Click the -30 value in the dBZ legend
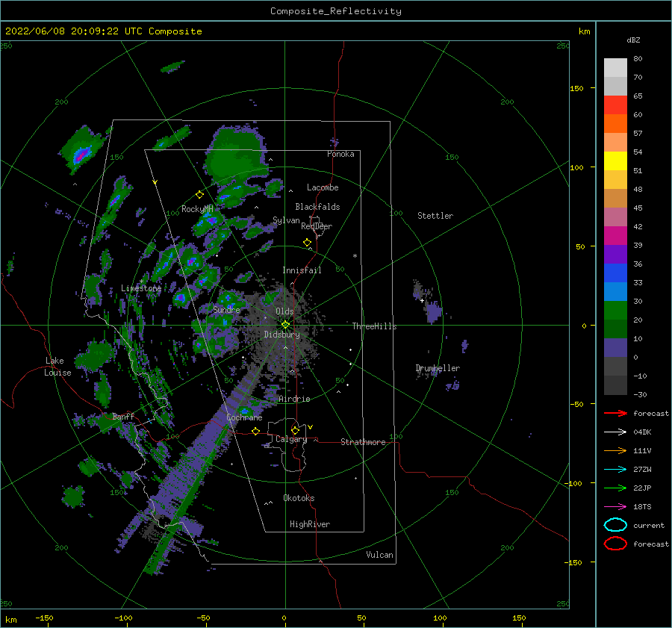 pyautogui.click(x=640, y=394)
